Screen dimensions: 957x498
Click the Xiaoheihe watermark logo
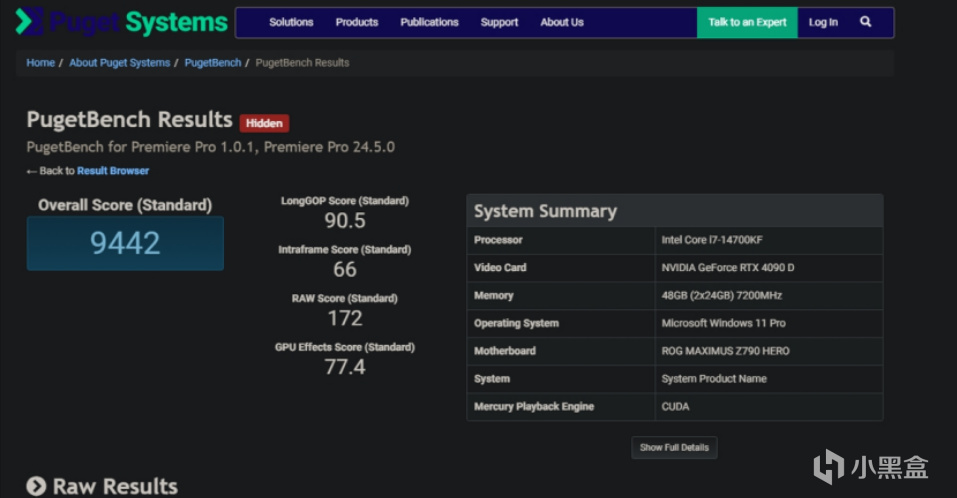(x=871, y=467)
